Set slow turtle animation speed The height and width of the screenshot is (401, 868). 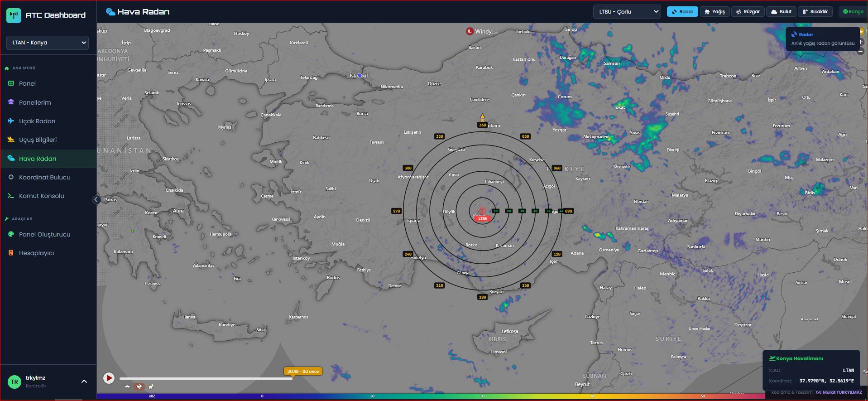pyautogui.click(x=127, y=387)
